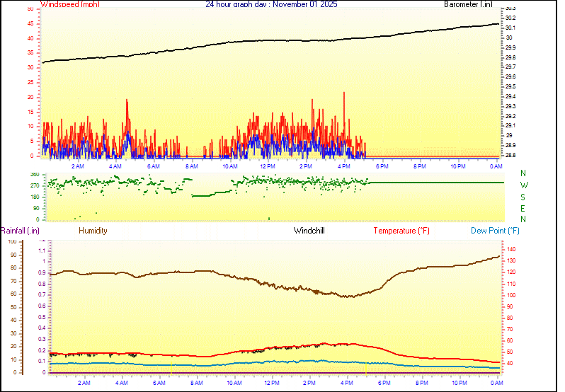Select the Windchill legend label

tap(309, 231)
